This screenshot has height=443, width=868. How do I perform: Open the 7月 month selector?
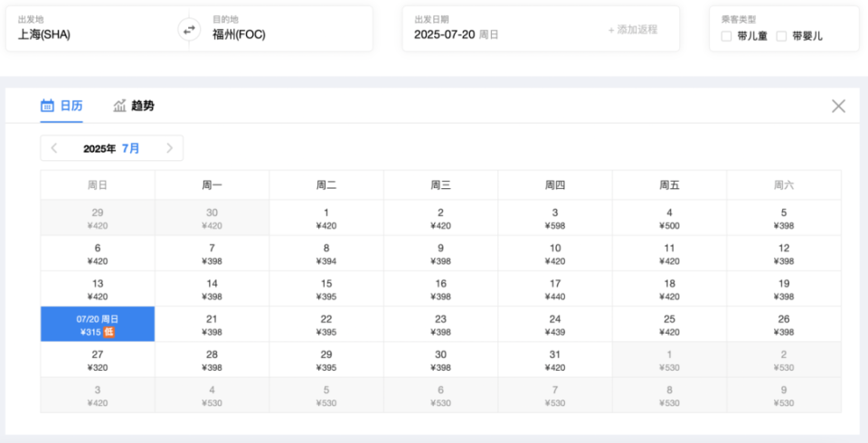coord(130,148)
